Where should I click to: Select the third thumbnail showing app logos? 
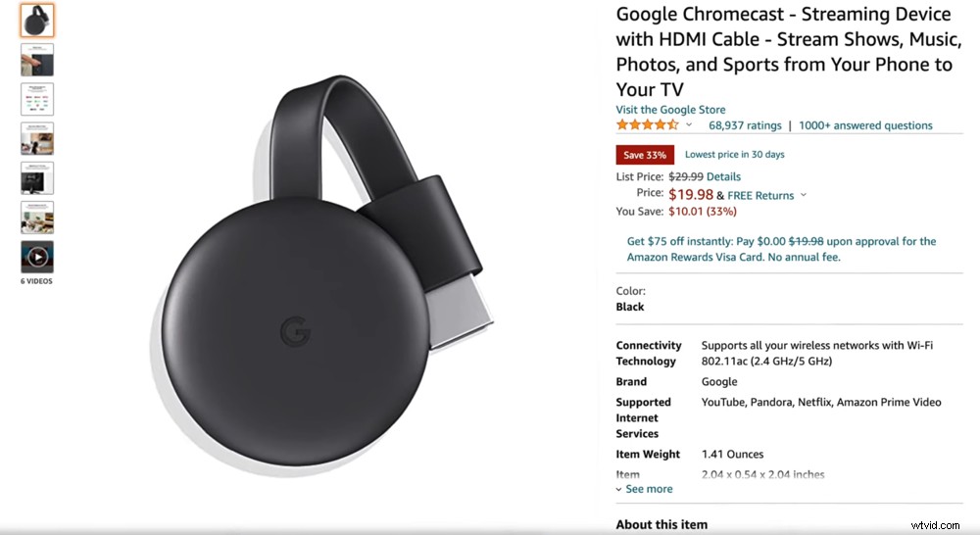click(x=37, y=99)
